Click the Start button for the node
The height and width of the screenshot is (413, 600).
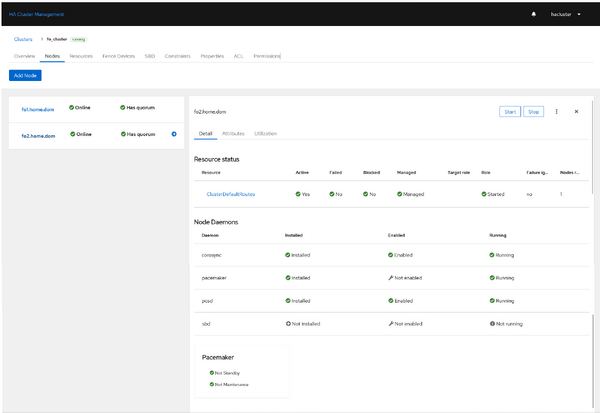pyautogui.click(x=510, y=112)
